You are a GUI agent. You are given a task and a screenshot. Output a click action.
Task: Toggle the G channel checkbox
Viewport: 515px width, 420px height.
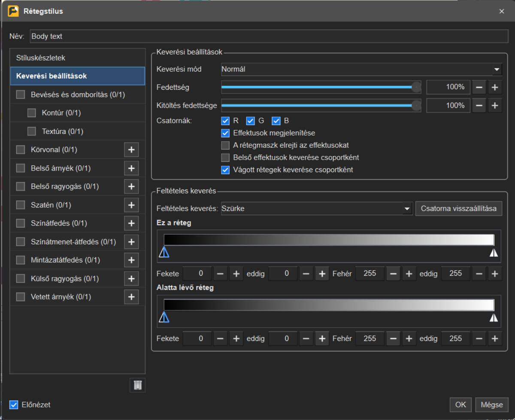[251, 121]
